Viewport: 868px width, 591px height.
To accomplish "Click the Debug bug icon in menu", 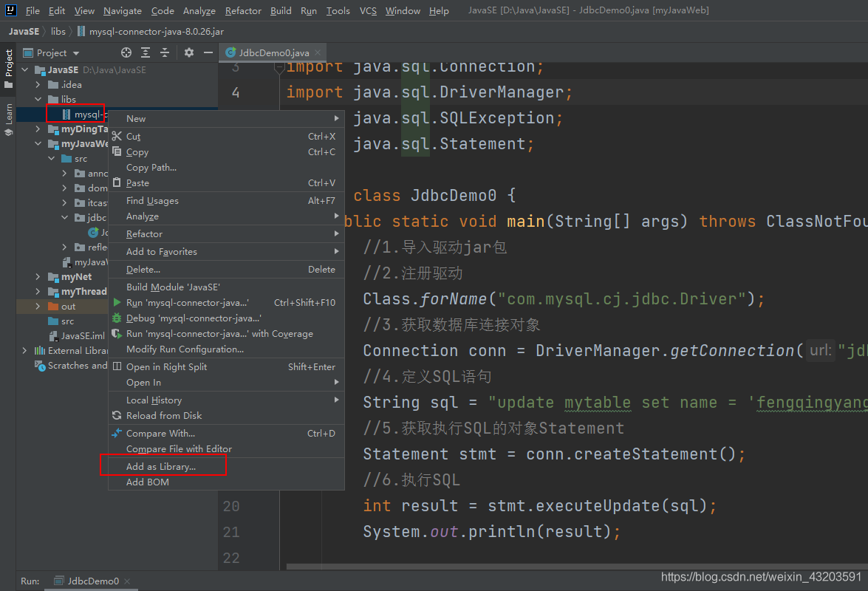I will [117, 318].
